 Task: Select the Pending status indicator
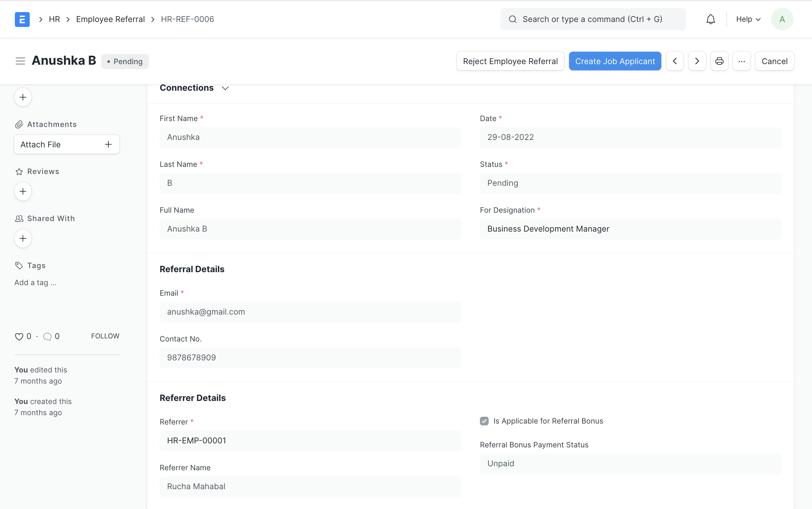pos(125,61)
